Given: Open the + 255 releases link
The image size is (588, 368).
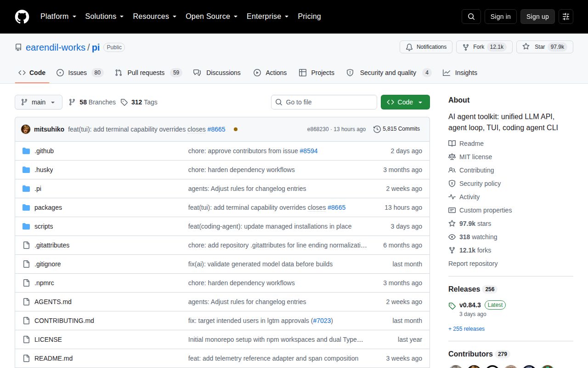Looking at the screenshot, I should [466, 329].
